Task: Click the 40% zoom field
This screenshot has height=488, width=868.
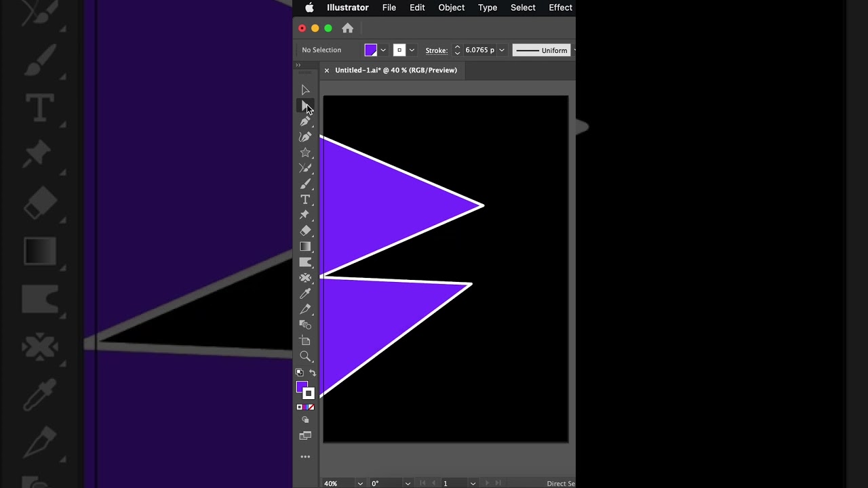Action: point(338,483)
